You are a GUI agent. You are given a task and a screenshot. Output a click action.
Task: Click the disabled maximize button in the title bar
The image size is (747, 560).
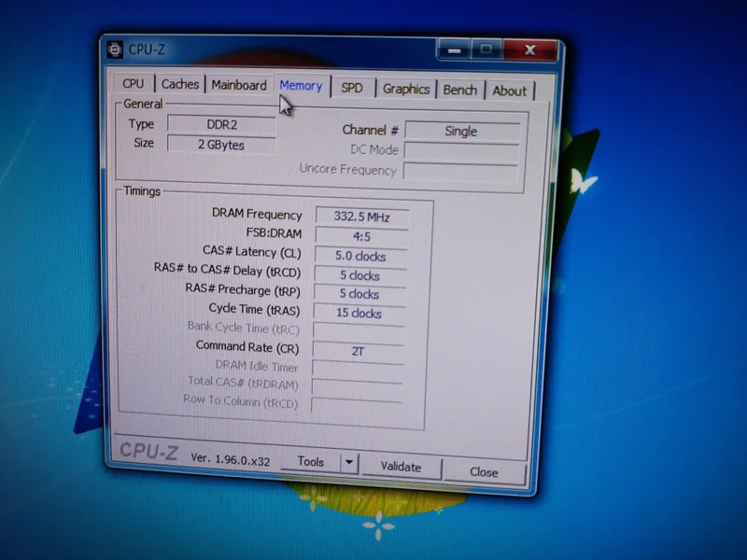[x=486, y=49]
